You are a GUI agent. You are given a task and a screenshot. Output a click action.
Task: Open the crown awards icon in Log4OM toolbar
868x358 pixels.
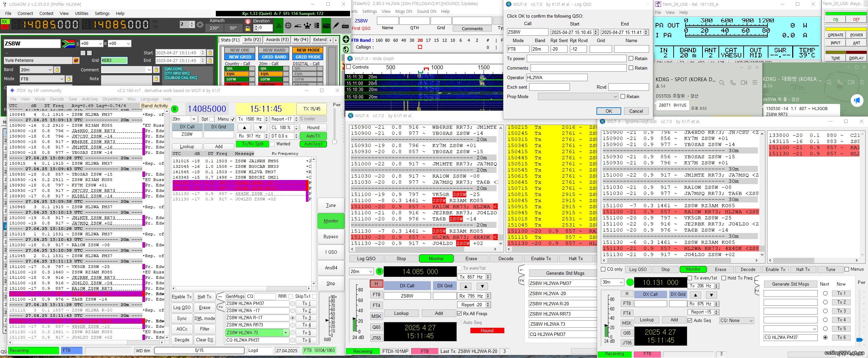(x=307, y=25)
